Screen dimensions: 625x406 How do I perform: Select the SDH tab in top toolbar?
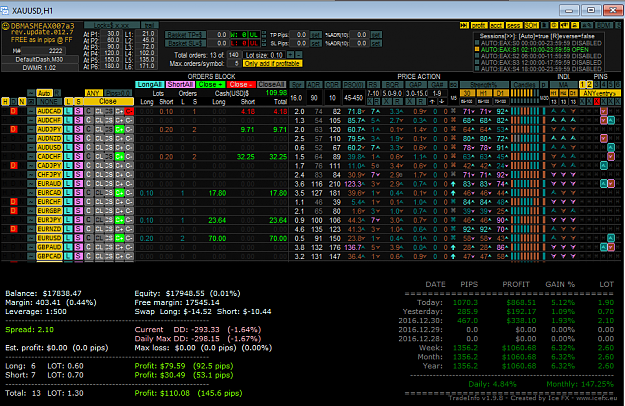[x=531, y=25]
